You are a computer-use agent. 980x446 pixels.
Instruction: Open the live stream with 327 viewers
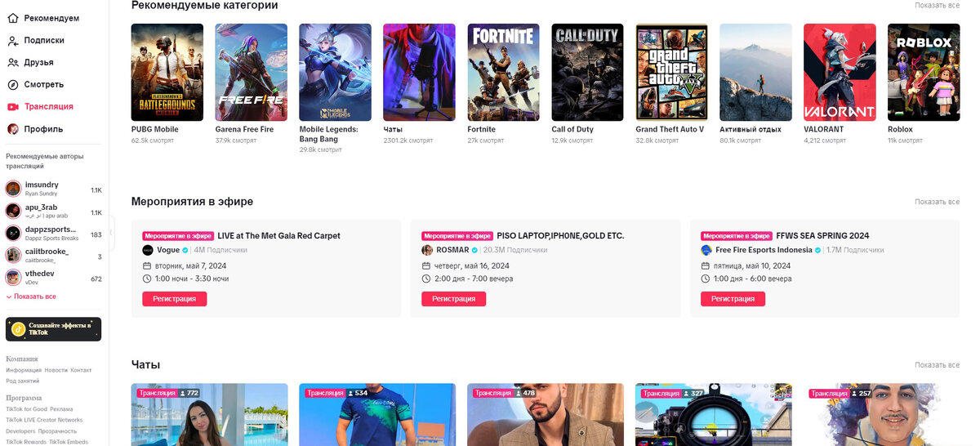[x=714, y=415]
